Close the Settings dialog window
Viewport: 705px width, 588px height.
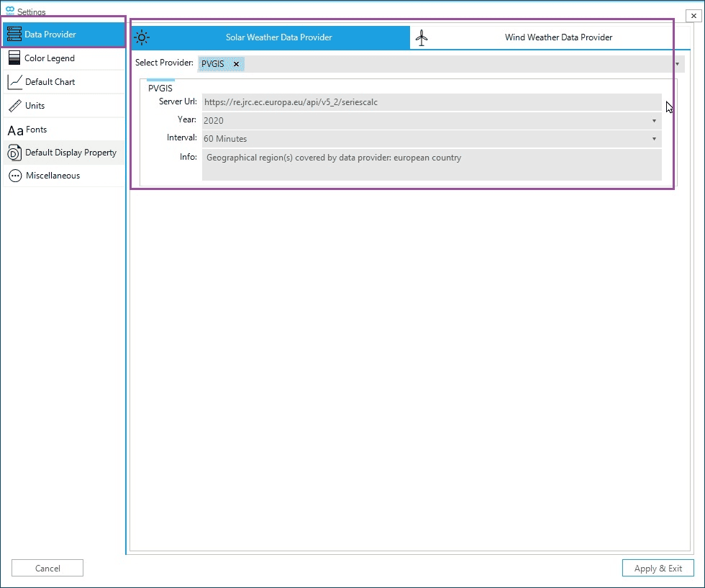(x=693, y=16)
